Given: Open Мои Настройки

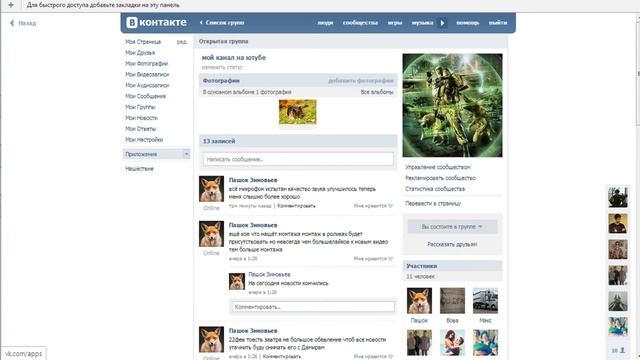Looking at the screenshot, I should tap(144, 140).
